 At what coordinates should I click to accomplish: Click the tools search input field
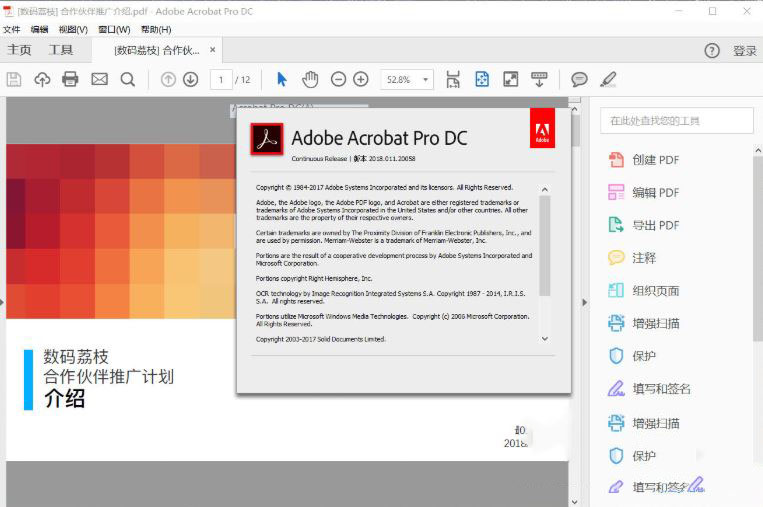(x=676, y=121)
